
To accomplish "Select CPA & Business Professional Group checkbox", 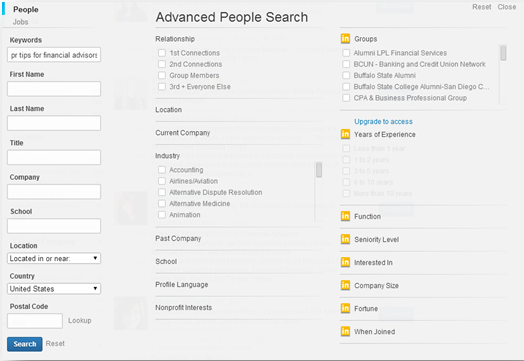I will click(347, 98).
